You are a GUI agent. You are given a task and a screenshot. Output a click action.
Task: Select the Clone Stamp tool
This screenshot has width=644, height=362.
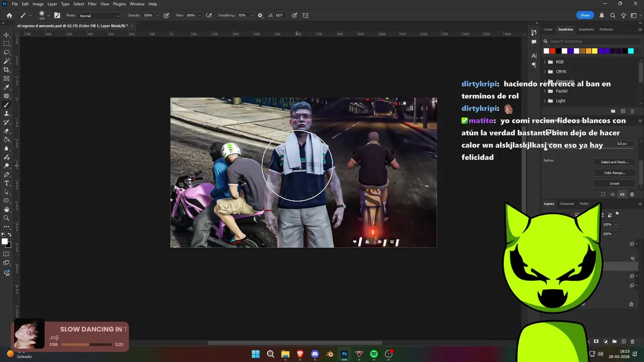[7, 114]
